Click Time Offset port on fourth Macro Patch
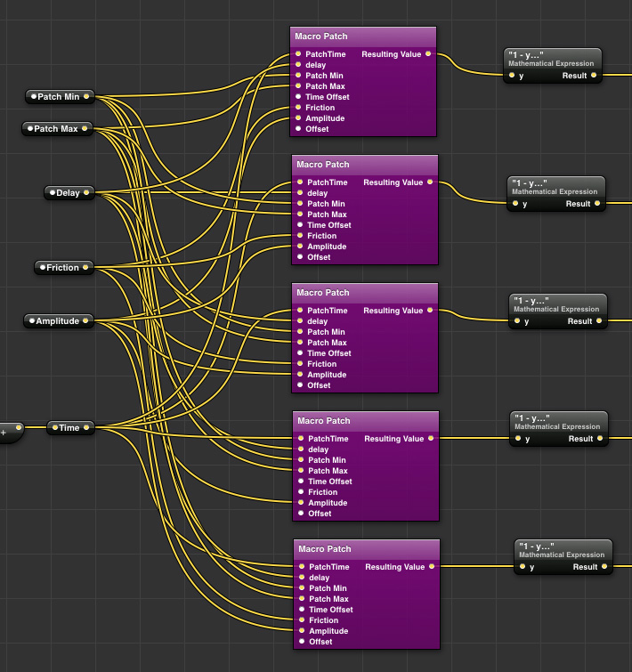The width and height of the screenshot is (632, 672). click(x=301, y=481)
